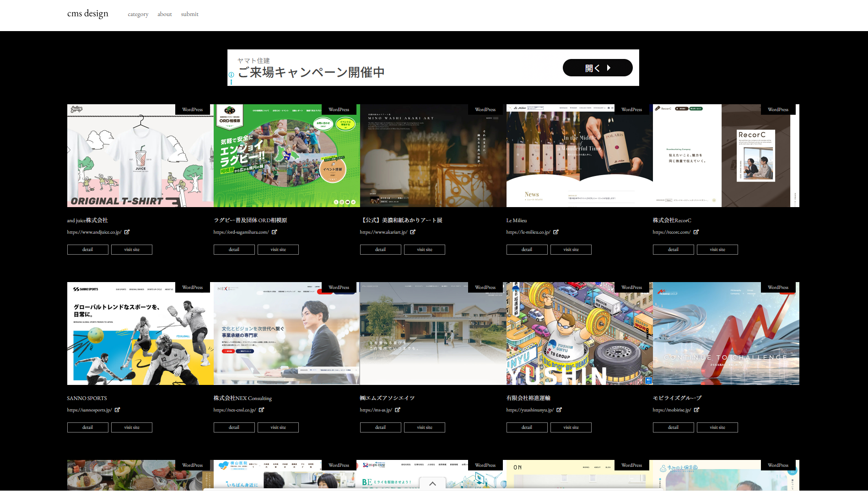Visit site for 株式会社RecorC
The image size is (868, 491).
pyautogui.click(x=717, y=250)
